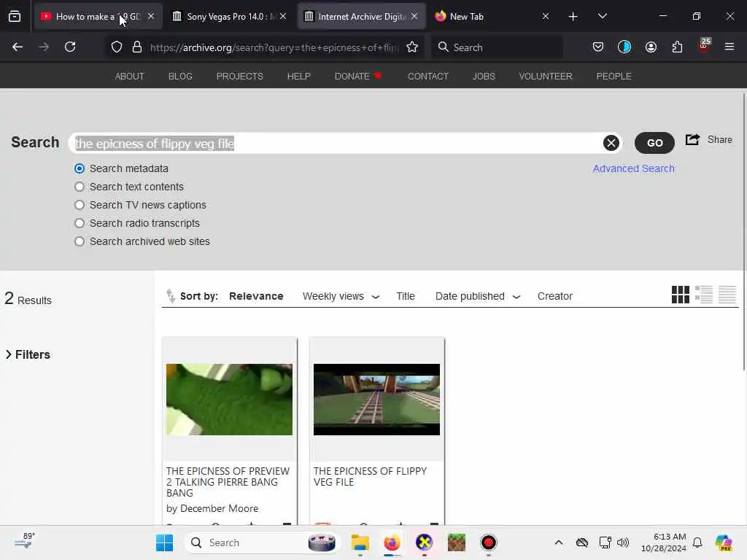Screen dimensions: 747x560
Task: Bookmark this page with the star icon
Action: pyautogui.click(x=412, y=47)
